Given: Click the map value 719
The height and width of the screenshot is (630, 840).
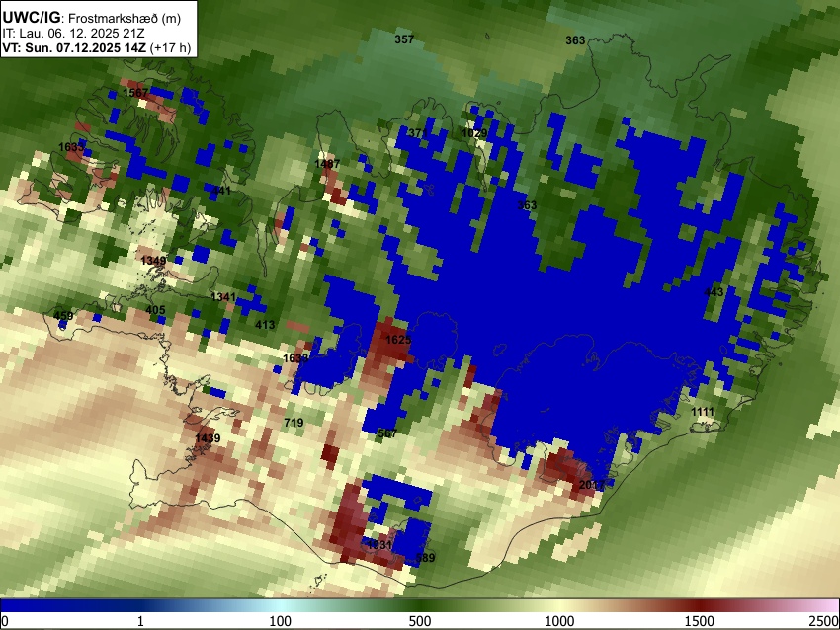Looking at the screenshot, I should click(294, 423).
